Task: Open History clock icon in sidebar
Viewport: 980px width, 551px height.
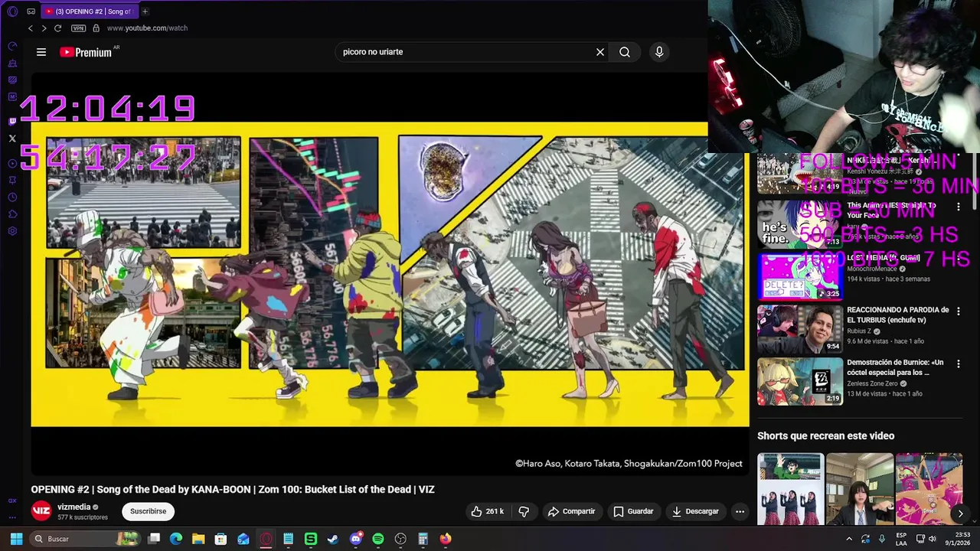Action: (x=12, y=197)
